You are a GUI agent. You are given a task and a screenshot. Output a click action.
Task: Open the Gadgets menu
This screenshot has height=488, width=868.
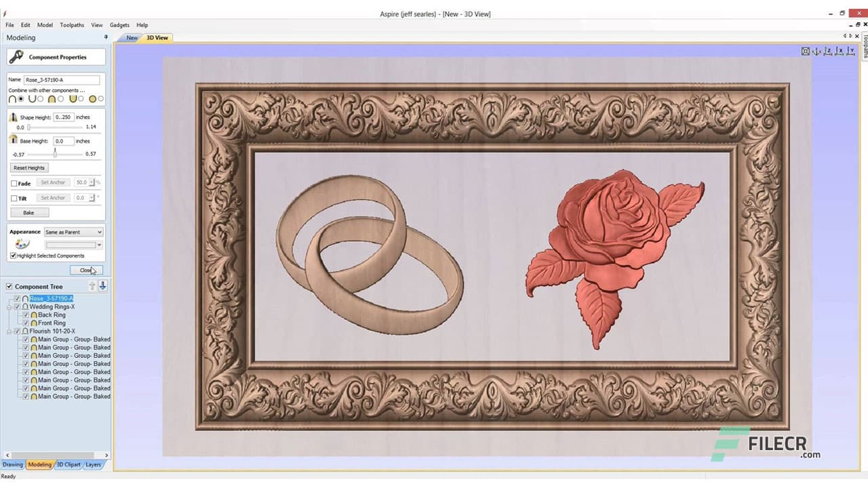[x=120, y=25]
